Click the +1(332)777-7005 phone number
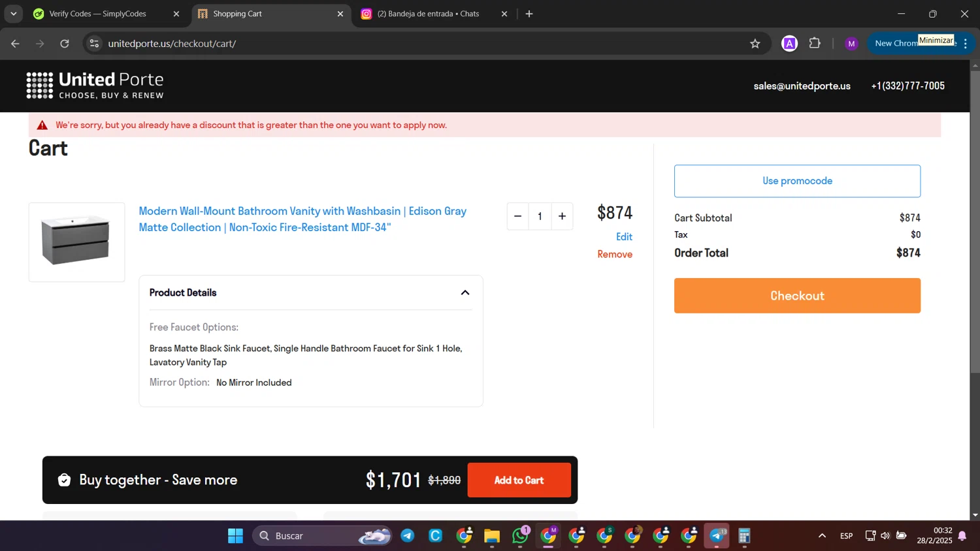 908,86
